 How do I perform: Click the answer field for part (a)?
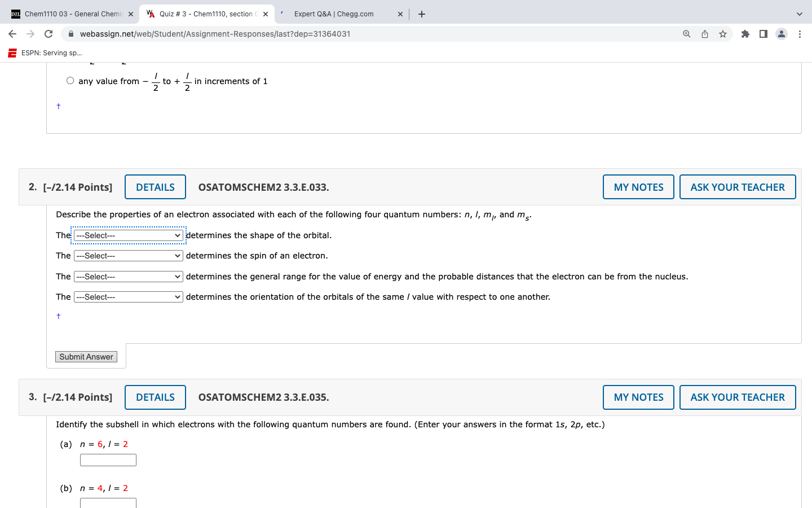[x=108, y=459]
